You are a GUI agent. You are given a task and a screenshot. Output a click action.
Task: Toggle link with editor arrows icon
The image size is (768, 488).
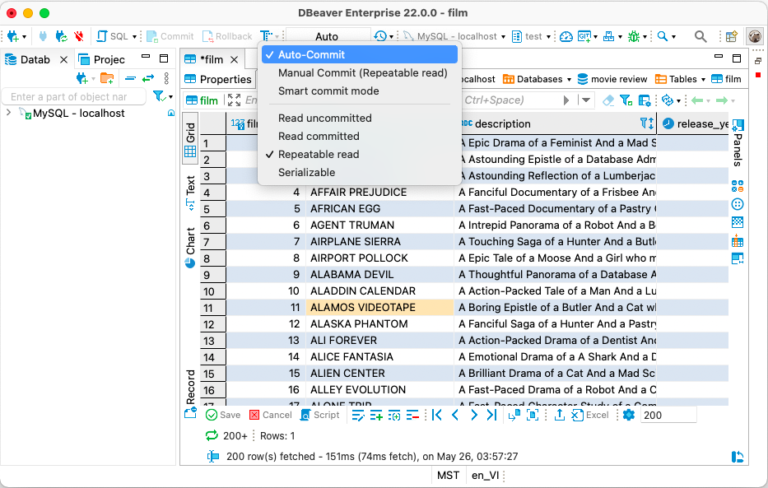pos(148,78)
